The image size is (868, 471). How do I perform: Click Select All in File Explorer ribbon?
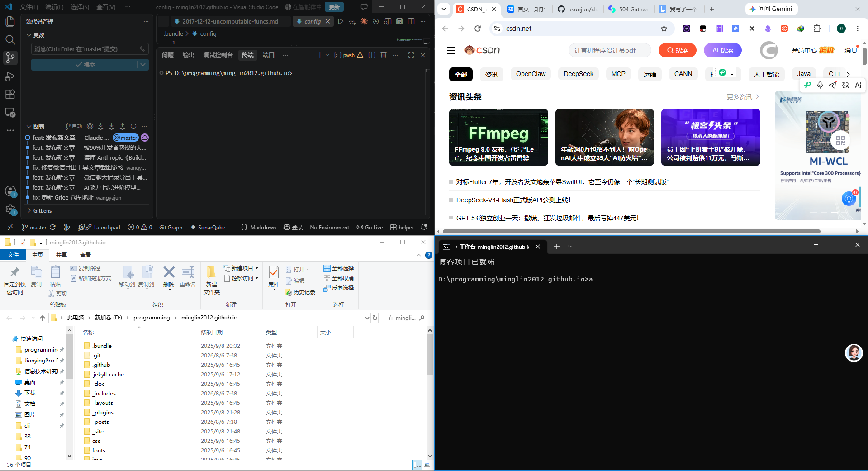pos(339,268)
